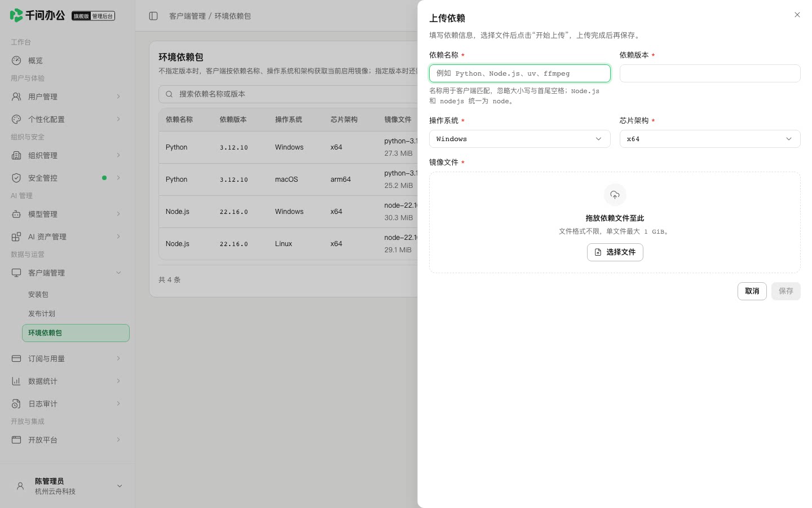The width and height of the screenshot is (812, 508).
Task: Click the 27.3 MiB file size text
Action: [x=399, y=154]
